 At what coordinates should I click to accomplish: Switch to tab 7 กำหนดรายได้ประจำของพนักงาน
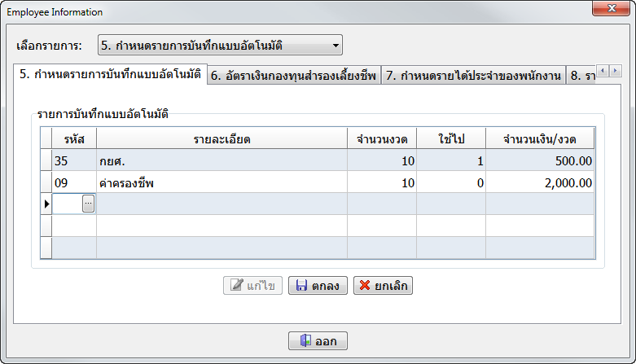click(x=473, y=76)
